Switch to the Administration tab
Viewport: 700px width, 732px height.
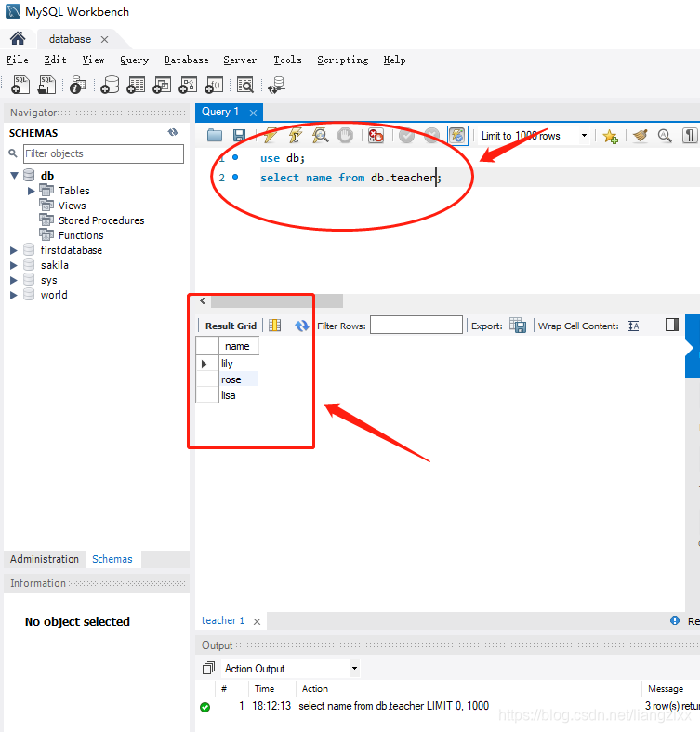click(x=45, y=559)
